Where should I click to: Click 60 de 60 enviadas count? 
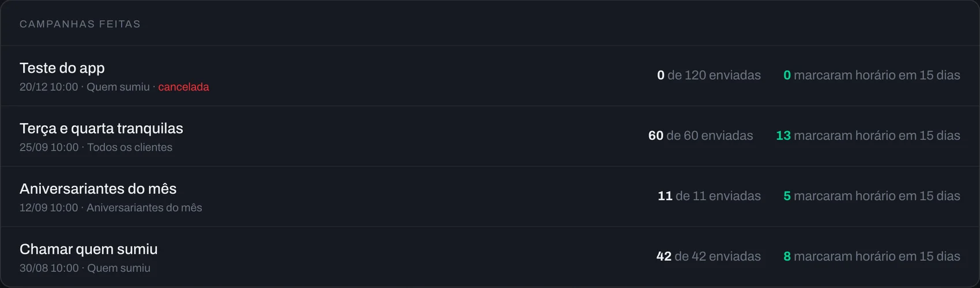(x=700, y=136)
